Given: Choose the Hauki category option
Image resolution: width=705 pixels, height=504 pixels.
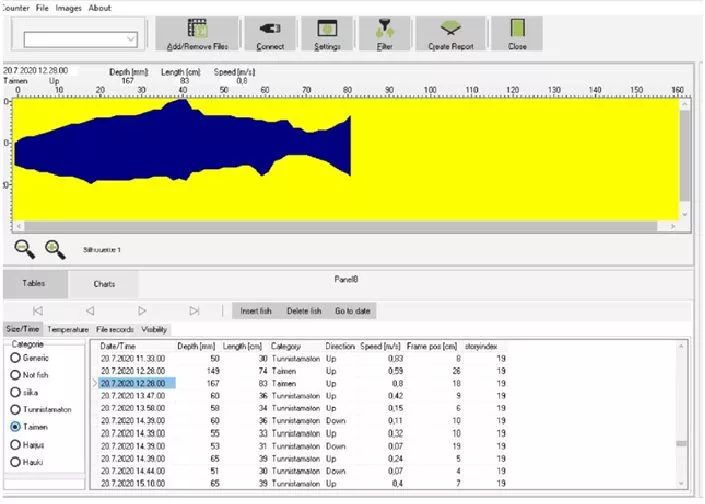Looking at the screenshot, I should click(16, 461).
